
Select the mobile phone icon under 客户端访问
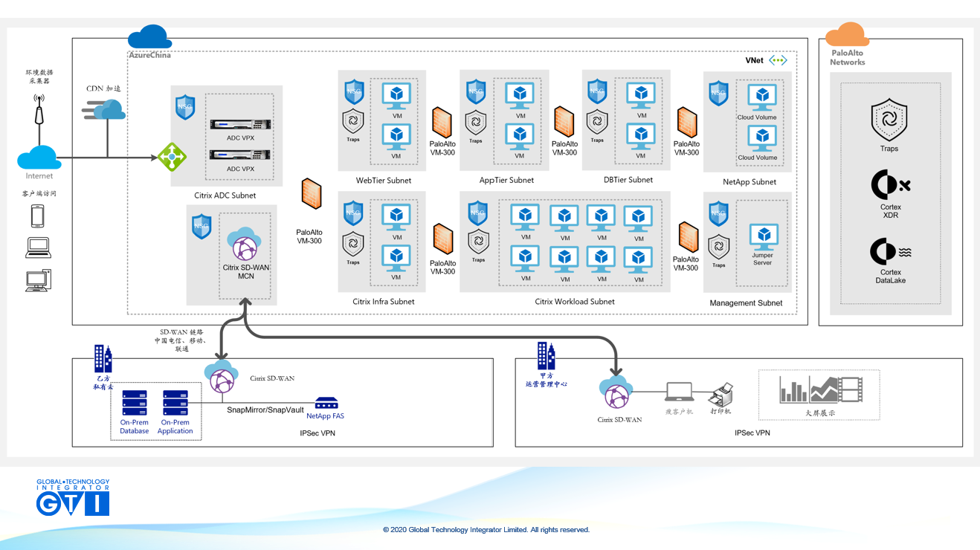click(38, 216)
